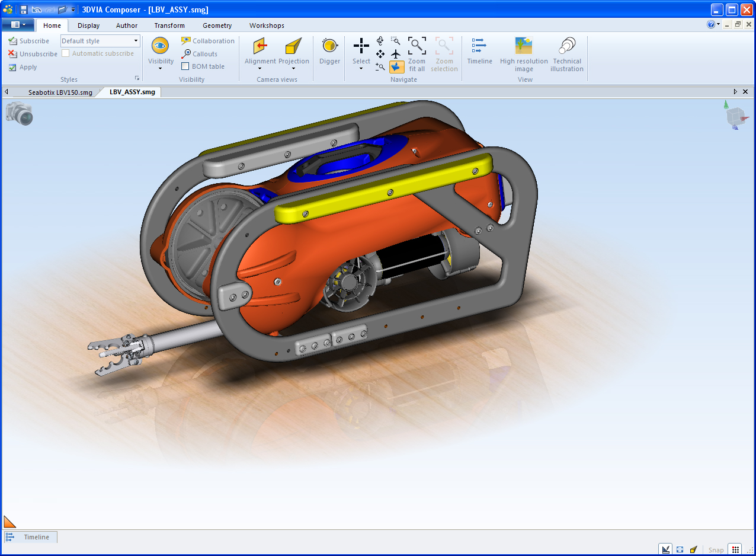
Task: Click the Timeline icon in the View group
Action: tap(479, 46)
